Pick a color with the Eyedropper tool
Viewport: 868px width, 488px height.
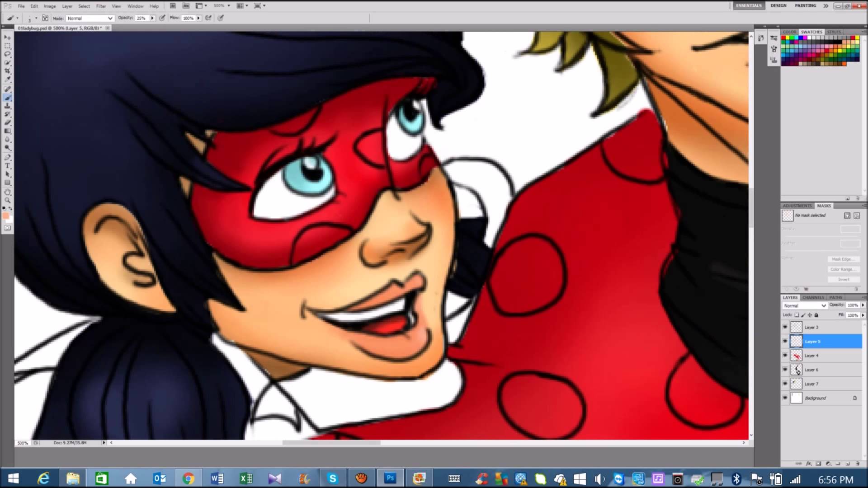click(7, 79)
